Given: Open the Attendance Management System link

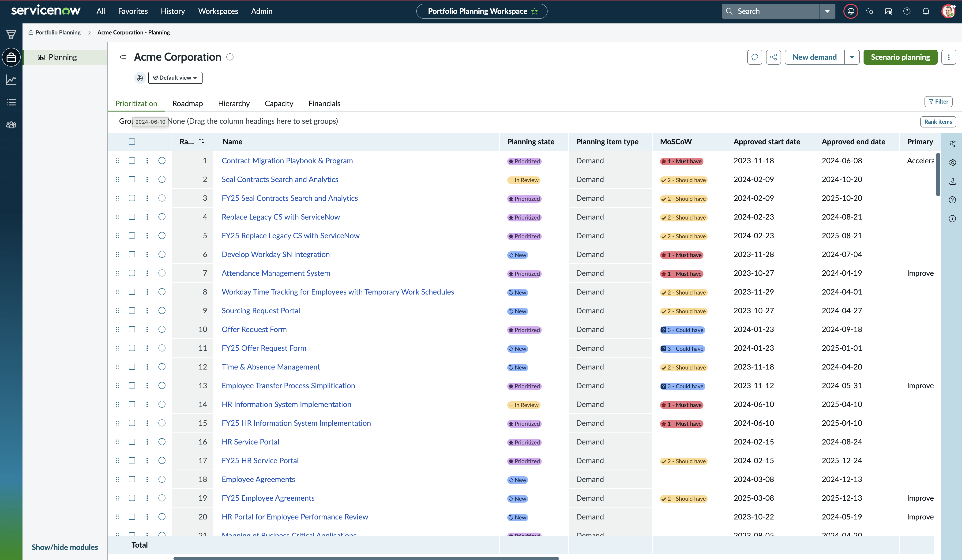Looking at the screenshot, I should coord(276,273).
